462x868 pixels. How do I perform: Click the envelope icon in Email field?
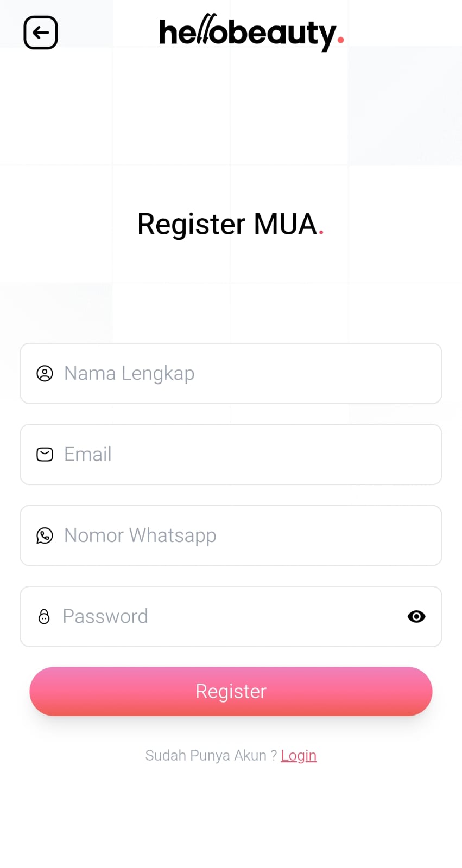[45, 454]
